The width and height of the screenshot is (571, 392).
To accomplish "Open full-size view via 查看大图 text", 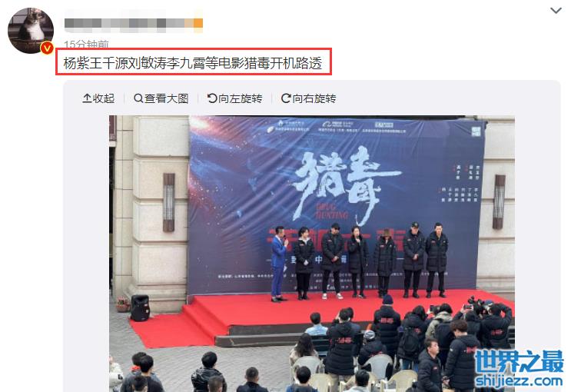I will [x=167, y=98].
